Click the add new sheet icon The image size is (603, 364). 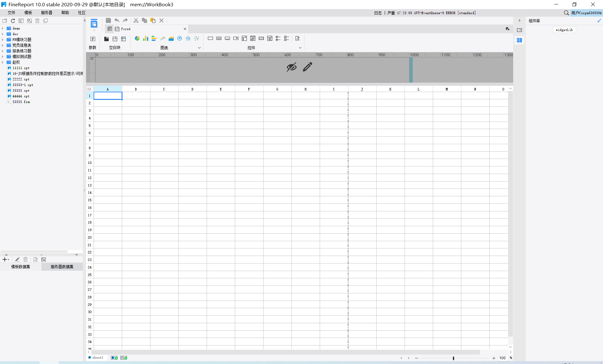tap(114, 358)
